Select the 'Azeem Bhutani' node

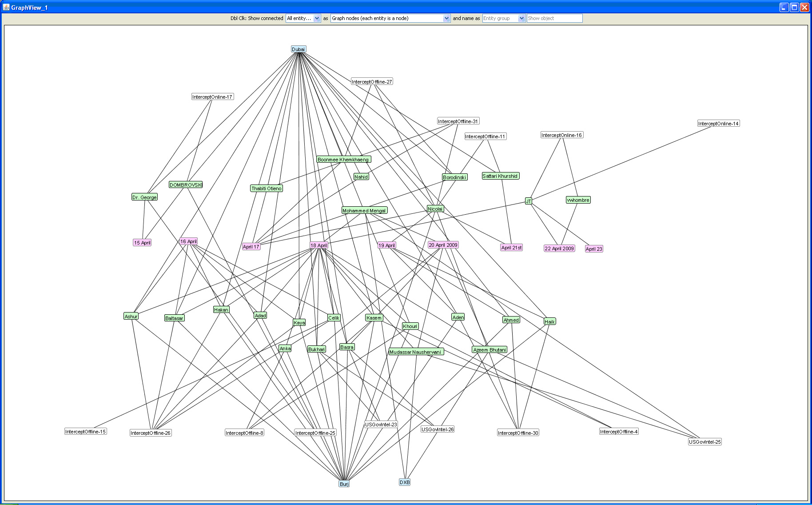pos(490,350)
